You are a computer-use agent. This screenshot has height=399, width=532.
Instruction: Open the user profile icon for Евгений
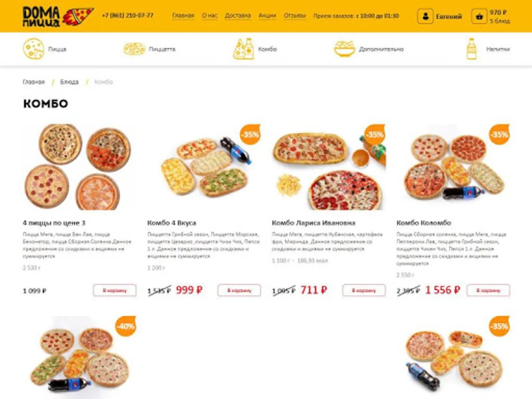[x=425, y=16]
